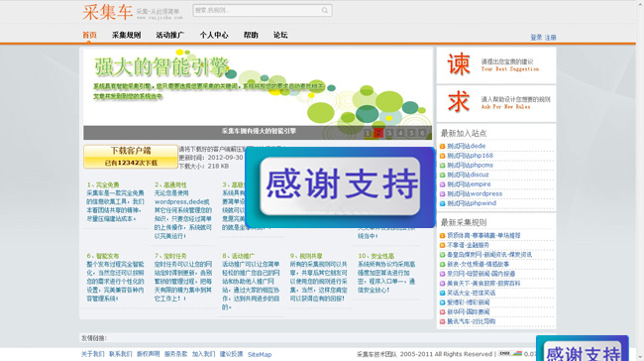Click the 采集车 site logo
644x361 pixels.
pos(107,12)
